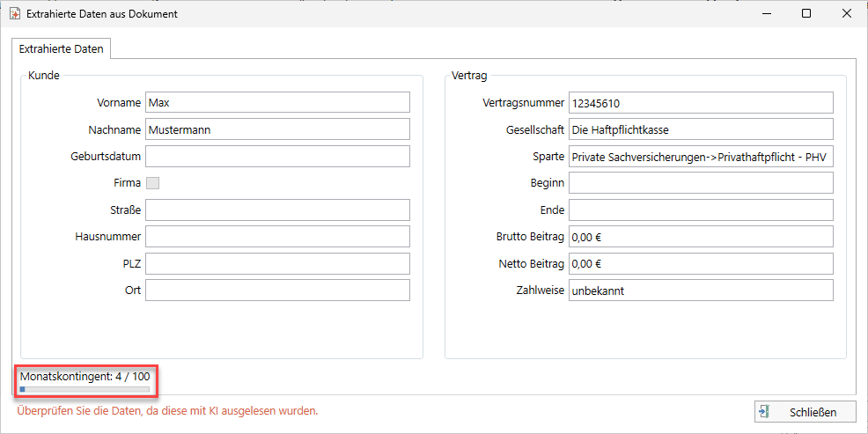Click the Netto Beitrag amount field
Viewport: 868px width, 434px height.
pyautogui.click(x=700, y=264)
